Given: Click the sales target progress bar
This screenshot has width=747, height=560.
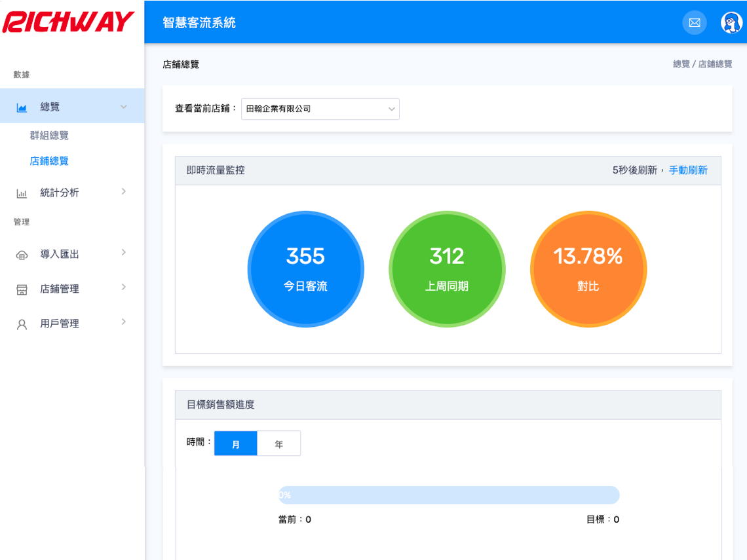Looking at the screenshot, I should (449, 495).
